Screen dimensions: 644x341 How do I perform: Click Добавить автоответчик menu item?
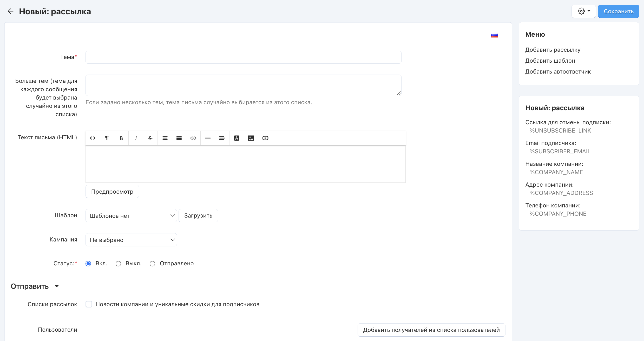point(558,71)
